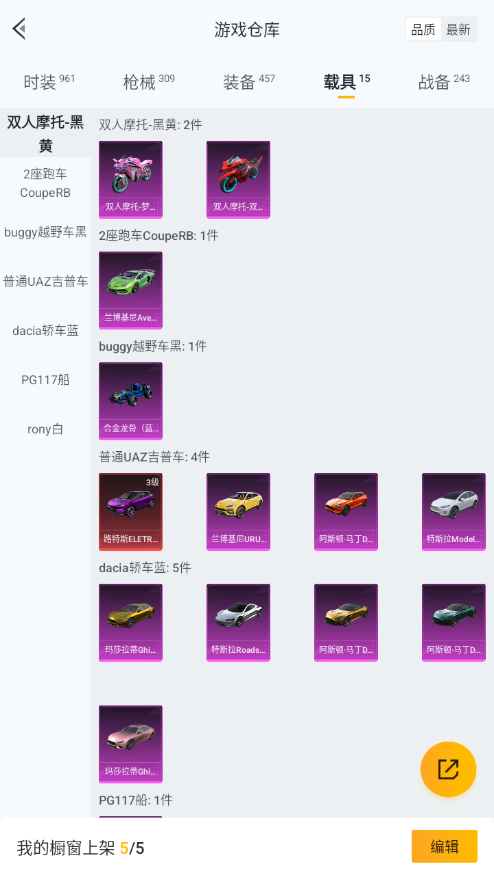Choose dacia轿车蓝 in the sidebar
The image size is (494, 875).
tap(45, 331)
